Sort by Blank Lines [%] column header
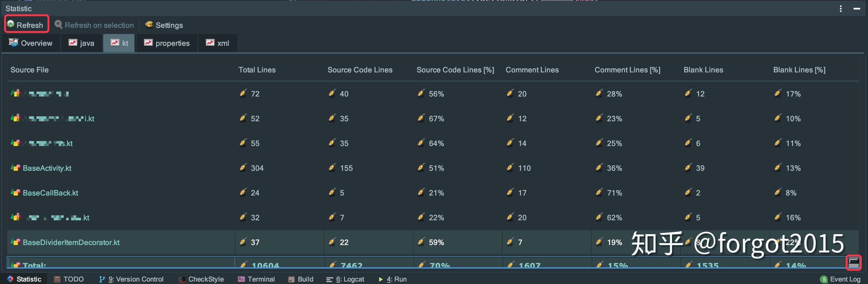The width and height of the screenshot is (868, 284). (x=799, y=70)
